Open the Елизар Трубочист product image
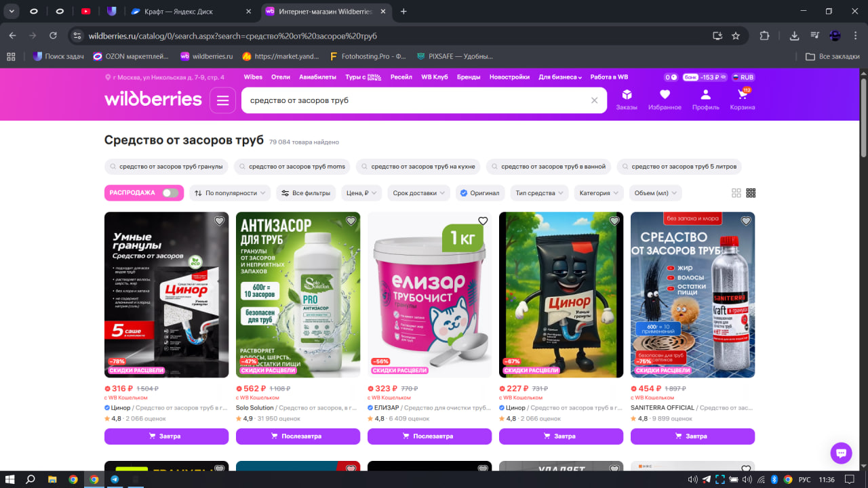Screen dimensions: 868x488 [430, 295]
